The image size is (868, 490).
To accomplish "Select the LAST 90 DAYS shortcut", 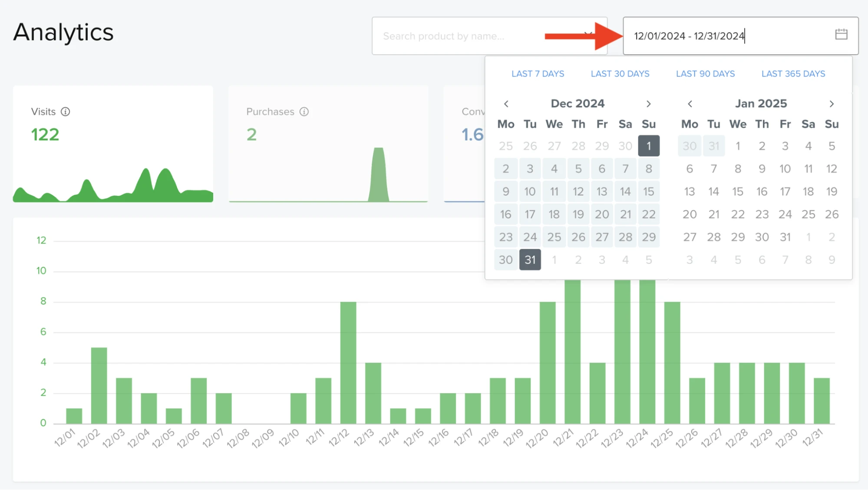I will coord(705,73).
